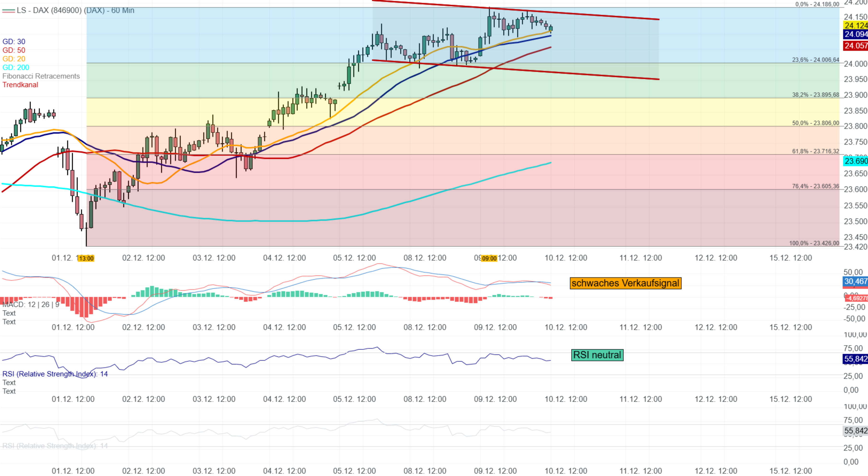Click the orange 'schwaches Verkaufsignal' annotation box
868x476 pixels.
point(625,283)
